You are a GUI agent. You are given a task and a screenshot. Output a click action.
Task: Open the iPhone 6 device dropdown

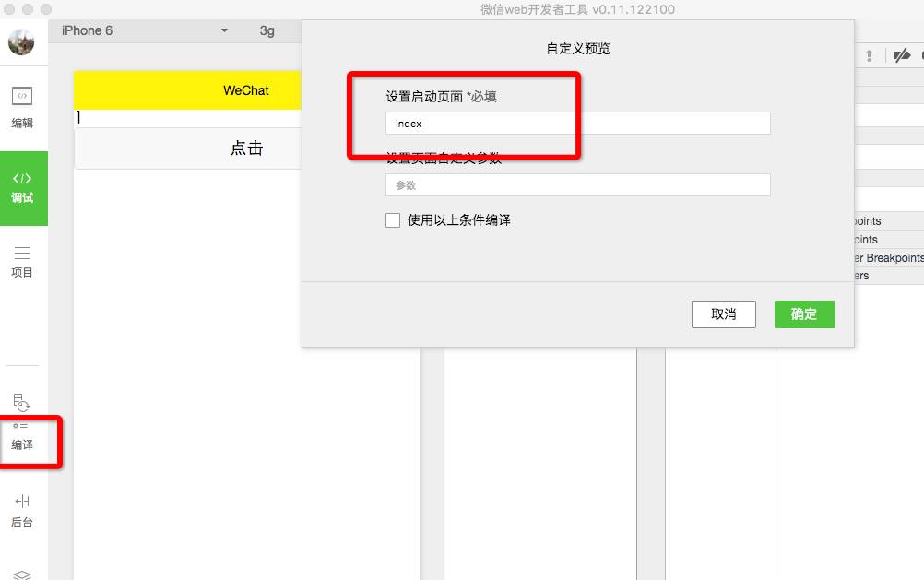(145, 30)
